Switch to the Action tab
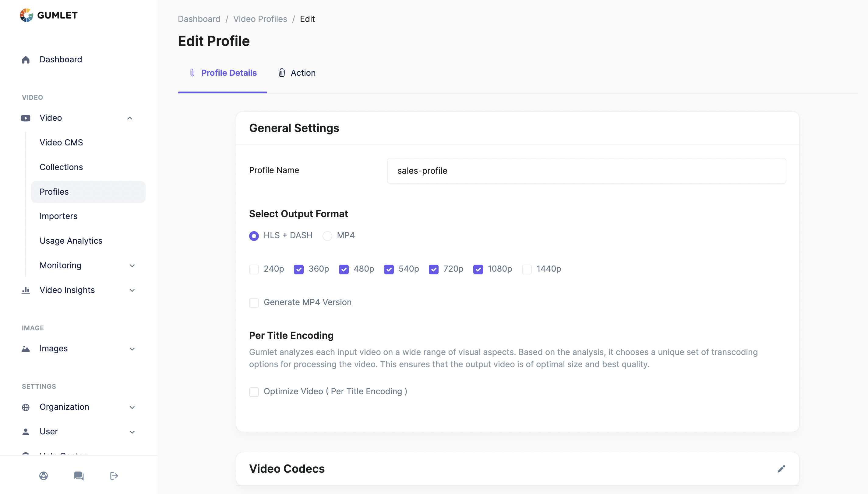The width and height of the screenshot is (868, 494). (x=297, y=73)
